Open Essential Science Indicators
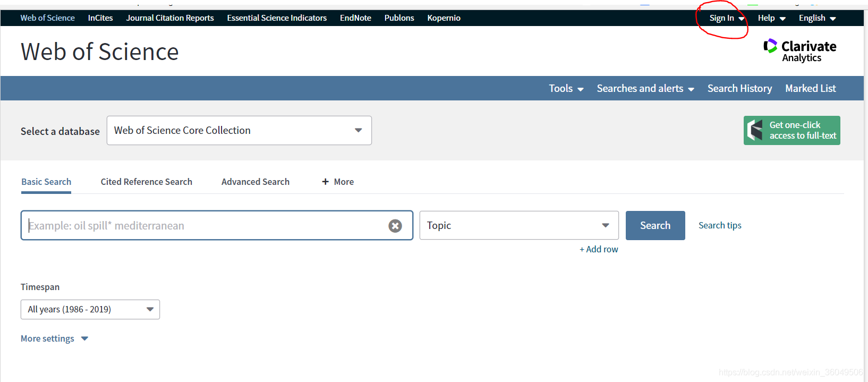The height and width of the screenshot is (382, 868). pyautogui.click(x=277, y=18)
